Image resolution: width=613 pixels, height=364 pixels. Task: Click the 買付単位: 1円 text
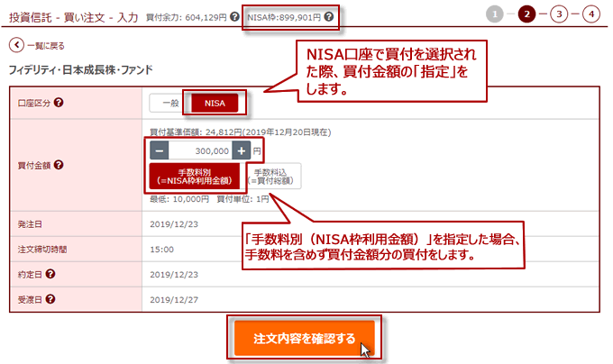[242, 199]
